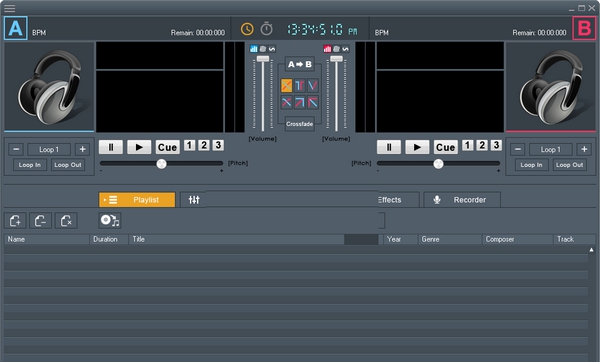Select deck B badge

[x=584, y=28]
